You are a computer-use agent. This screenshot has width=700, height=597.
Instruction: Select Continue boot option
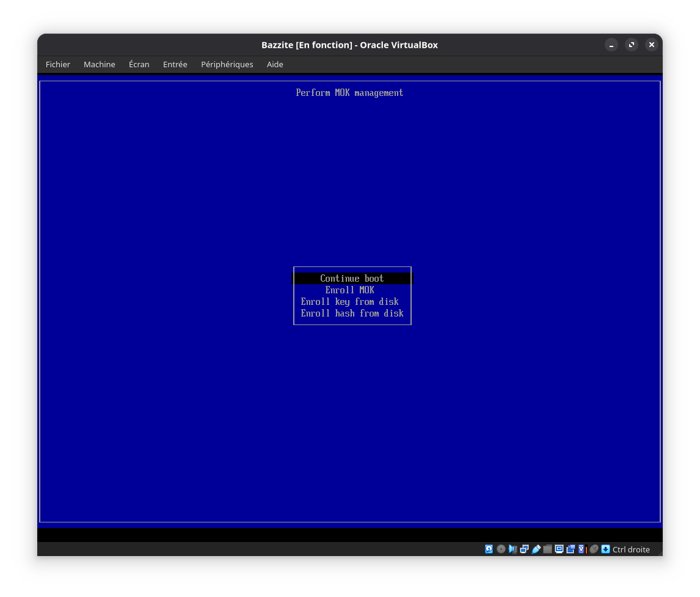pyautogui.click(x=352, y=279)
